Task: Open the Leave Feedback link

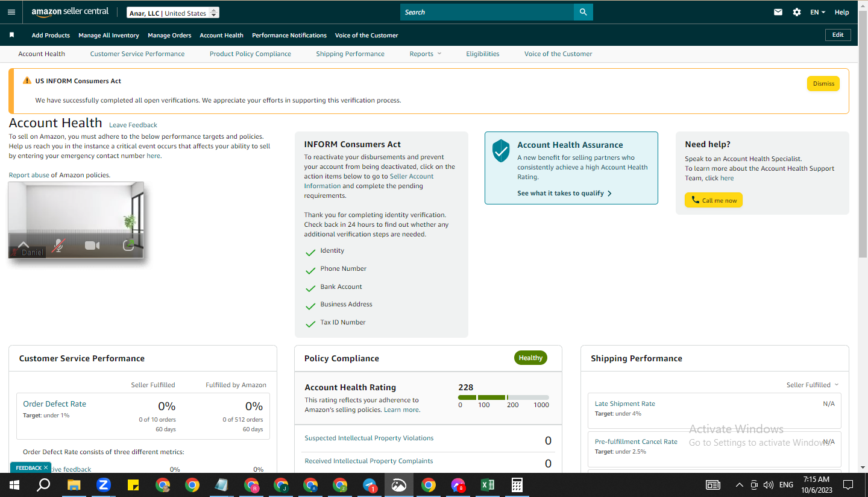Action: tap(133, 125)
